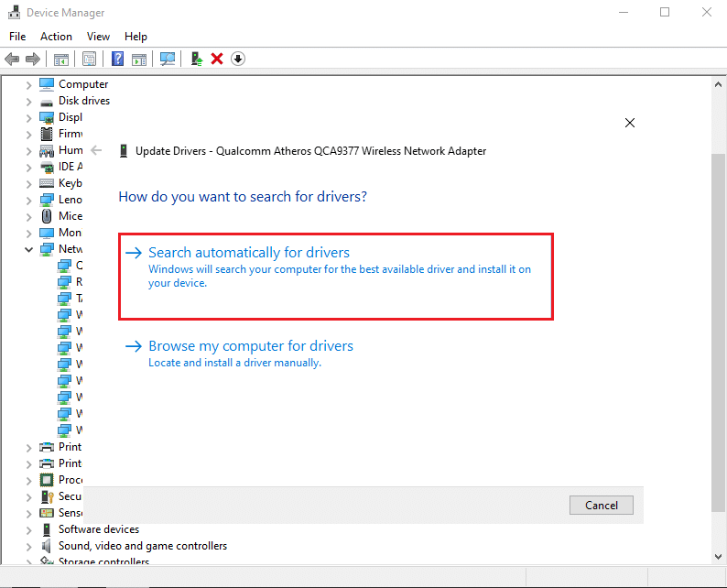The width and height of the screenshot is (727, 588).
Task: Click the Help question mark toolbar icon
Action: pyautogui.click(x=118, y=59)
